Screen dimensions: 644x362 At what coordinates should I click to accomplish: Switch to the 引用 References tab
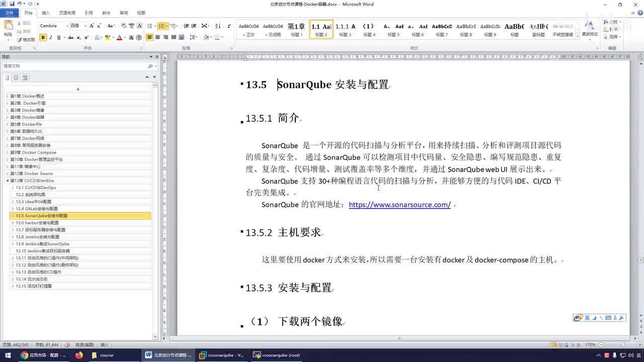(x=89, y=13)
